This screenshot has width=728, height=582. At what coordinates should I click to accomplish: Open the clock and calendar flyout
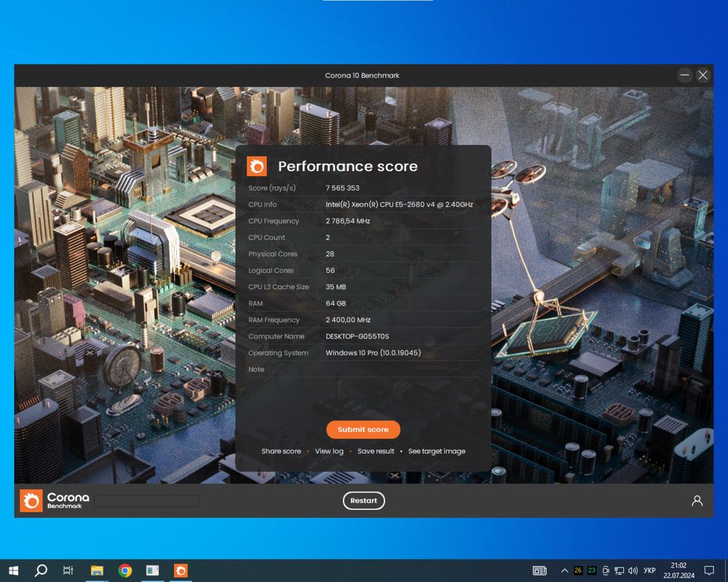tap(678, 570)
